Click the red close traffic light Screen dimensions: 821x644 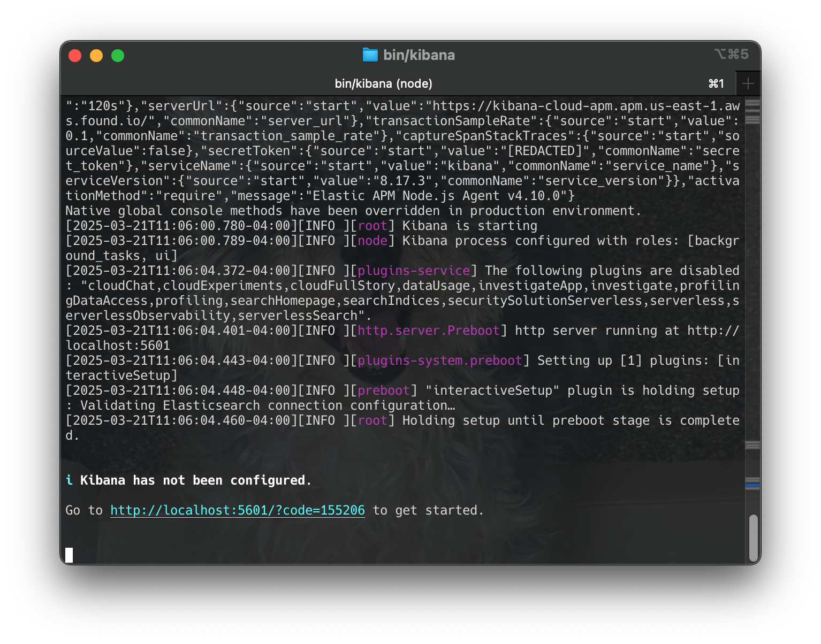click(x=75, y=55)
